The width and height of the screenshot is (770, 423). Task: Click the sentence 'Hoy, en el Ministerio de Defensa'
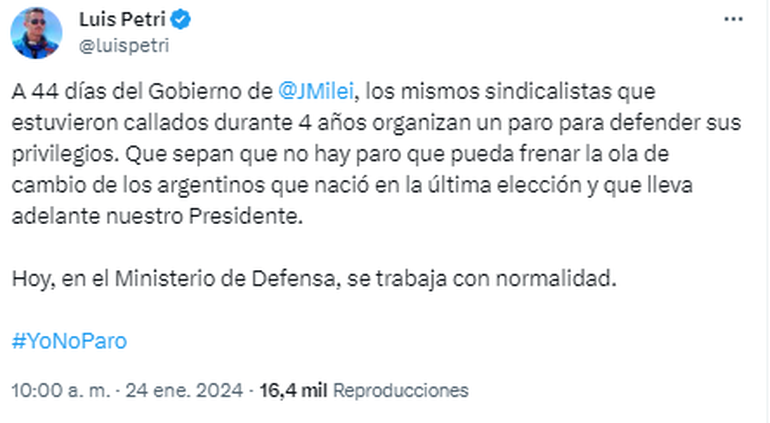coord(175,279)
